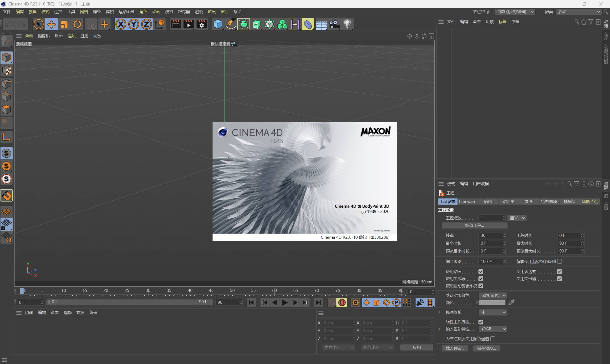Switch to Texture mode checkered cube

(x=7, y=71)
